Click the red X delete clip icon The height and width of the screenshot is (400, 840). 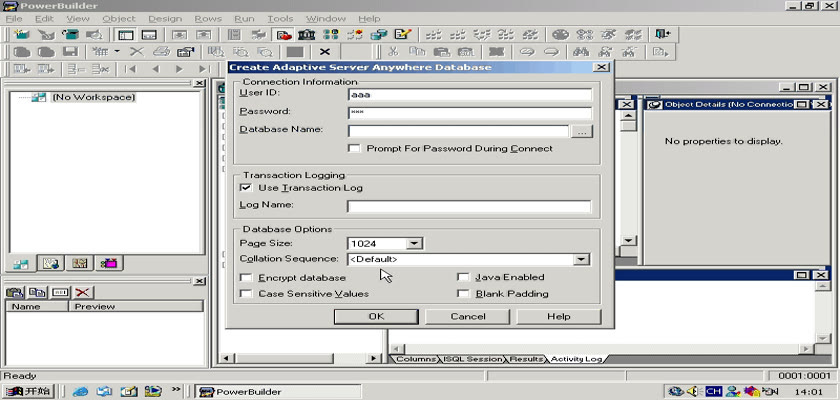click(x=82, y=292)
